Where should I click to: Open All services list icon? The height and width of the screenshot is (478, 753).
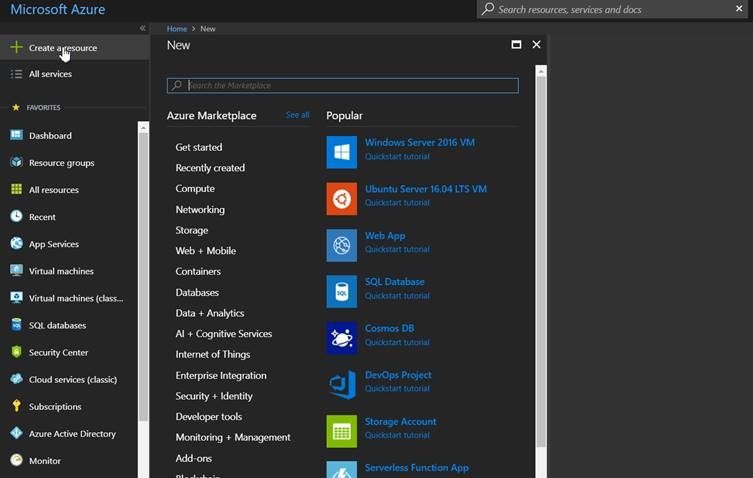(x=16, y=74)
